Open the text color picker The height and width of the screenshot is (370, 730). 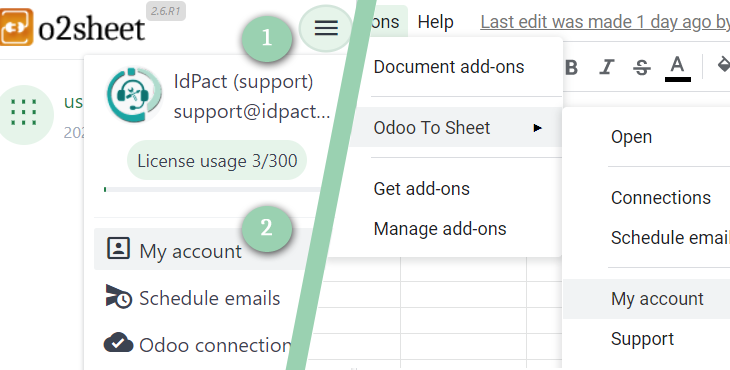(x=677, y=68)
